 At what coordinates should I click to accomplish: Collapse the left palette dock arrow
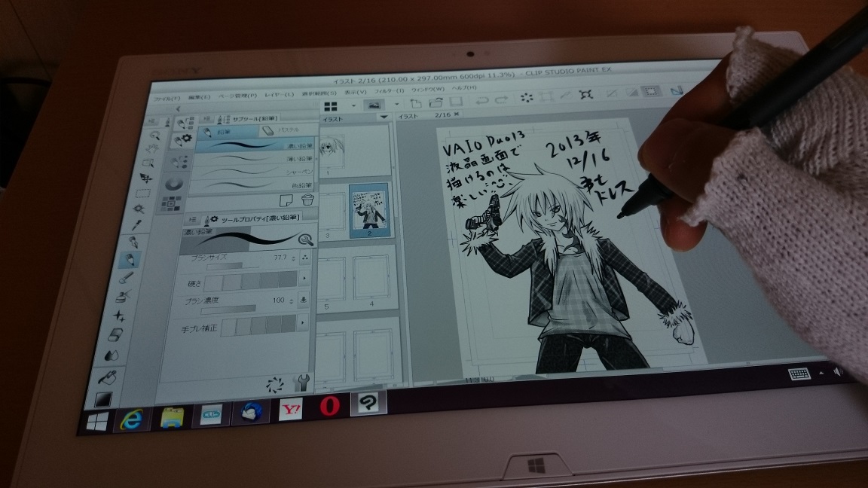[x=178, y=109]
